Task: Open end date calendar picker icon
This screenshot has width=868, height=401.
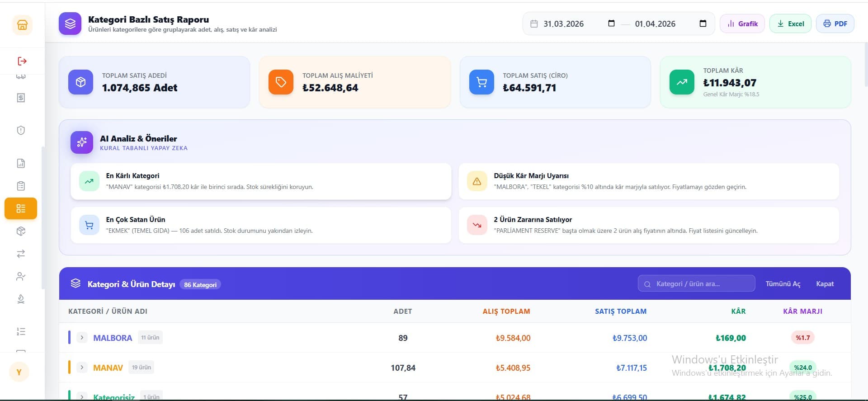Action: (x=703, y=24)
